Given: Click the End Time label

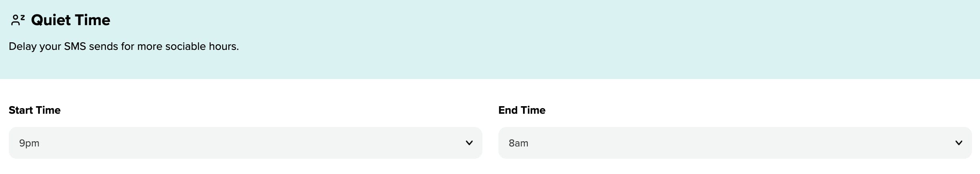Looking at the screenshot, I should [522, 110].
